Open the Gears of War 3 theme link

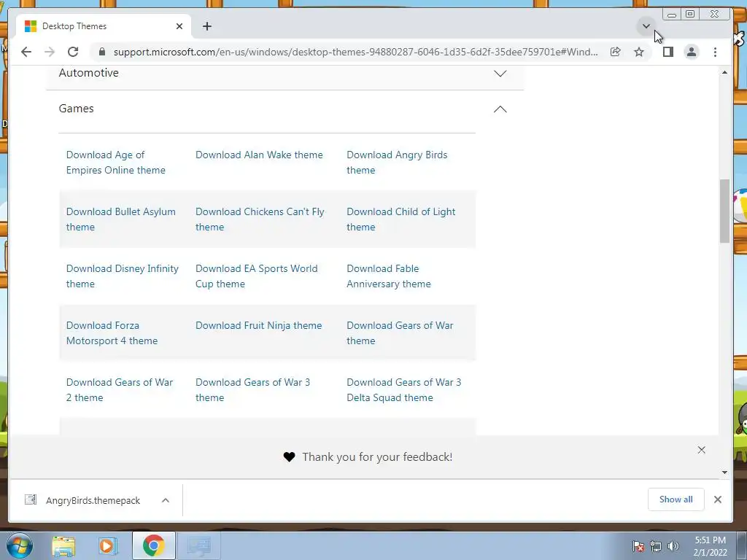[252, 389]
